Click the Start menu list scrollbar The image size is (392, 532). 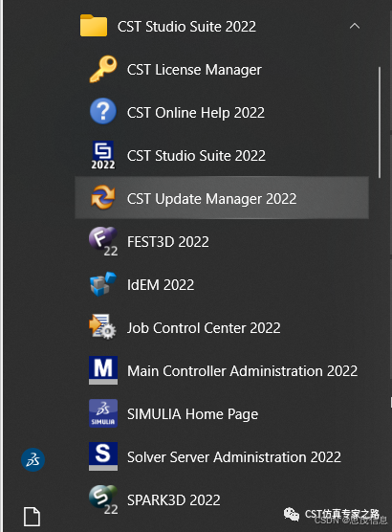380,122
